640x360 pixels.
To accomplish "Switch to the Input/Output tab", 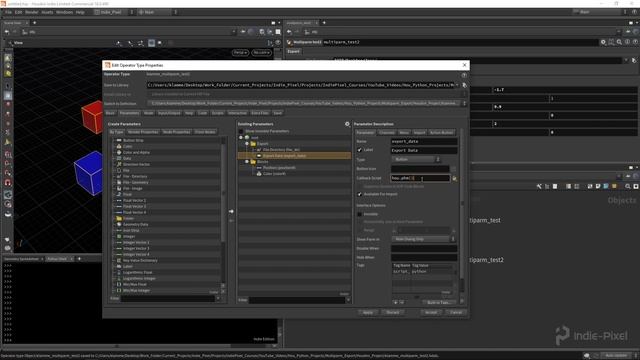I will (169, 113).
